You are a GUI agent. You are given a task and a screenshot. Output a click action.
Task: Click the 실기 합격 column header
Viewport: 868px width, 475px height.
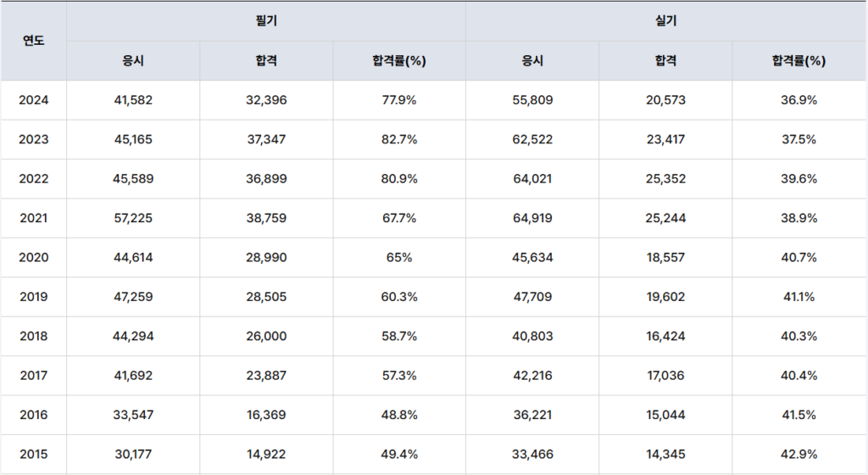point(665,61)
